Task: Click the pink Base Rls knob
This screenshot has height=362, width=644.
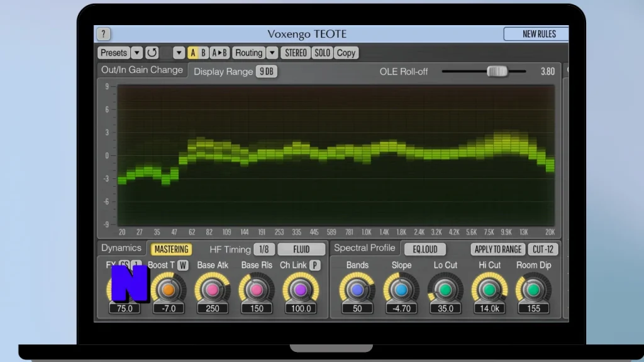Action: click(x=257, y=290)
